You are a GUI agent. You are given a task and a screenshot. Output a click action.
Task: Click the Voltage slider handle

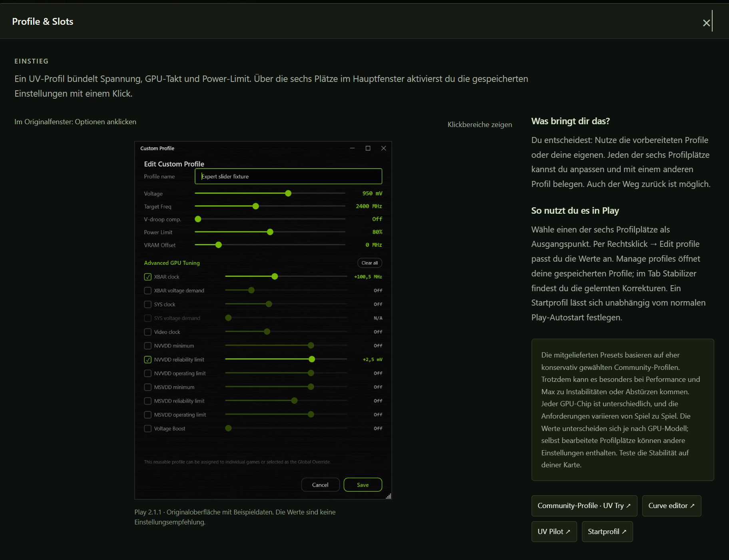click(x=288, y=193)
